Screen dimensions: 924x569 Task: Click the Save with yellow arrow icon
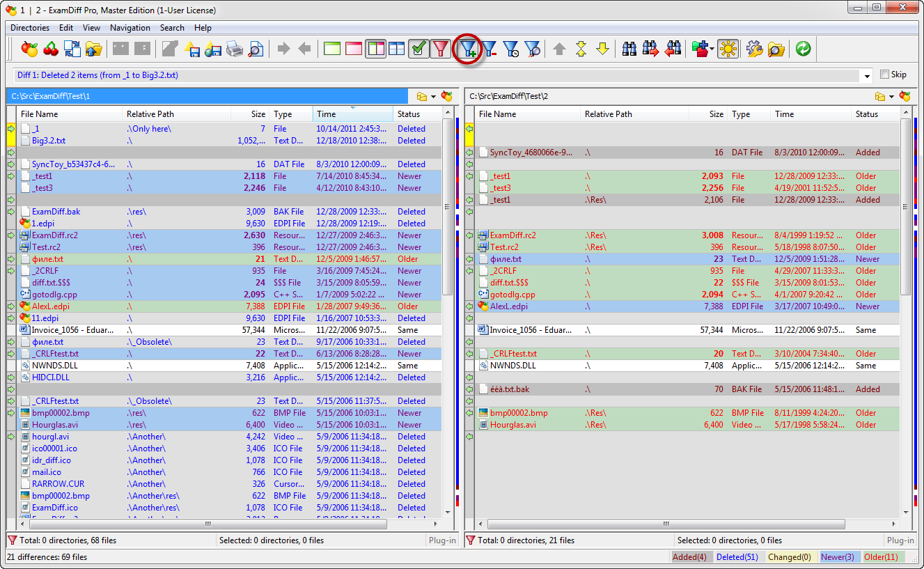pyautogui.click(x=192, y=49)
